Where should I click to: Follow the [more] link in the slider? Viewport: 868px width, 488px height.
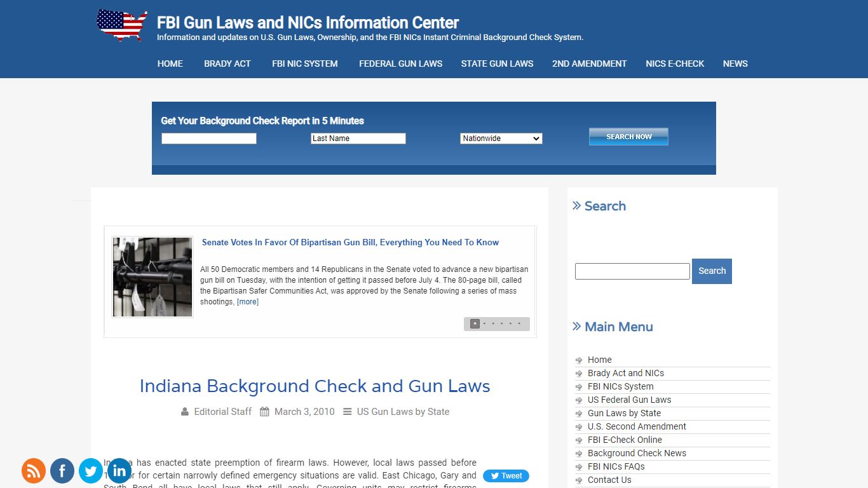point(248,302)
